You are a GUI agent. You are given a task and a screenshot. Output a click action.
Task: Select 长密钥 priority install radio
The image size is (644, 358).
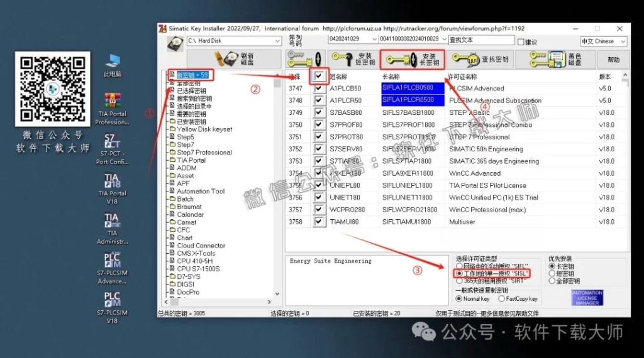[552, 266]
